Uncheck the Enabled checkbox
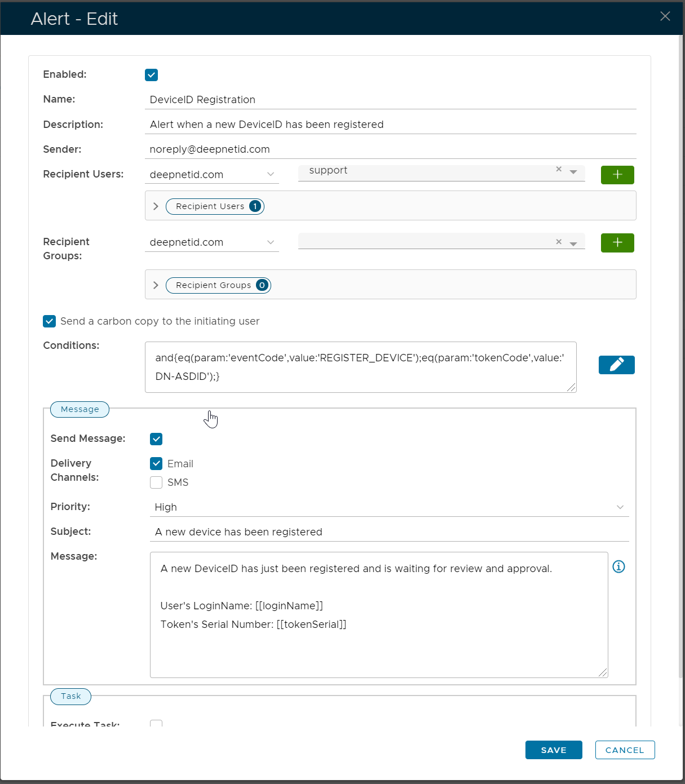This screenshot has width=685, height=784. [x=151, y=75]
